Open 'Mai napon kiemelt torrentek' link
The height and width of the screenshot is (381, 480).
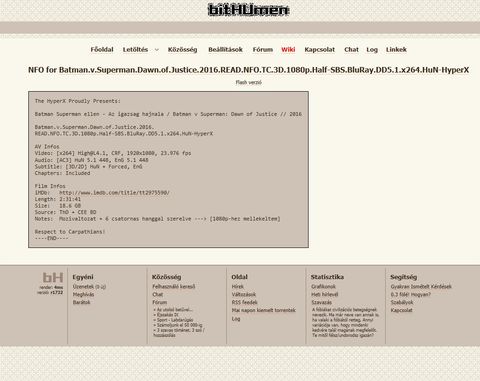263,310
